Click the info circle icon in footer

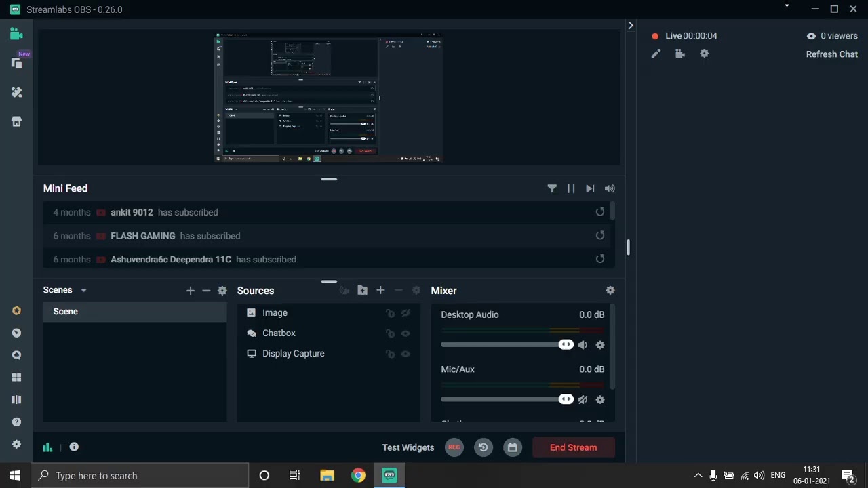coord(74,447)
